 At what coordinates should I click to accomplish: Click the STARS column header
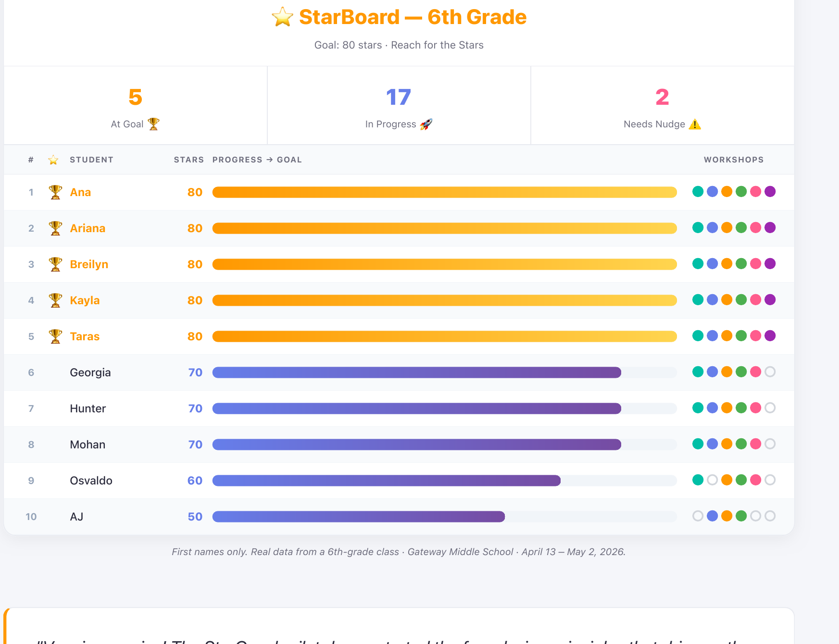coord(189,160)
